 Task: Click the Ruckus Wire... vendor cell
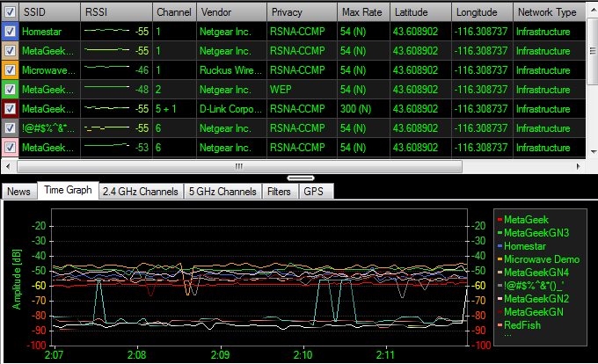coord(231,70)
